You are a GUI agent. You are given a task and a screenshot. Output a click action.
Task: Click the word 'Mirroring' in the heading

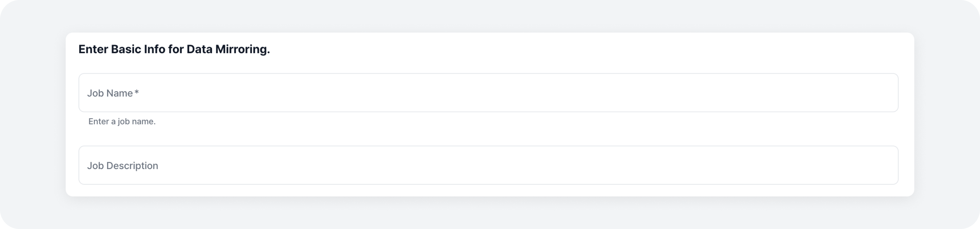click(242, 50)
